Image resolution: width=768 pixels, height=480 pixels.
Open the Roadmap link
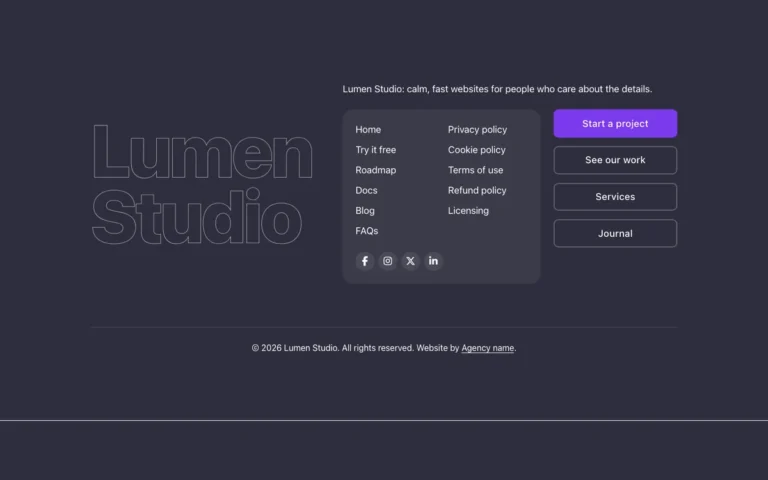[x=376, y=170]
